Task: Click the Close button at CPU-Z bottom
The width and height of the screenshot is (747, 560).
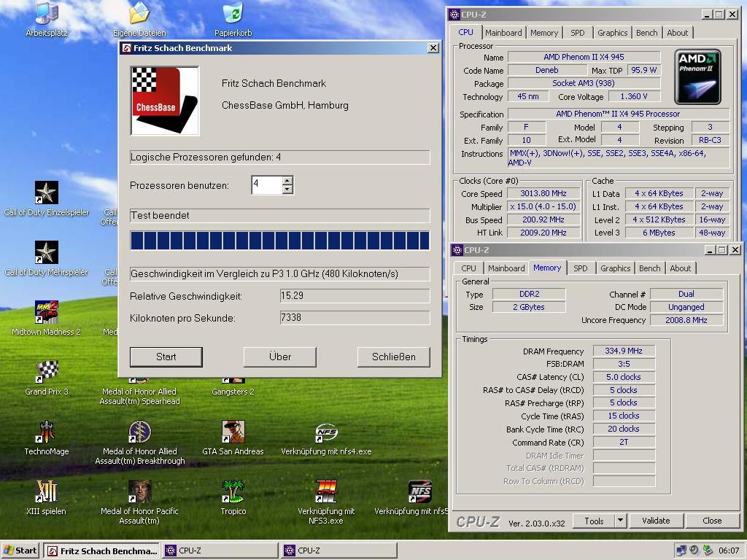Action: coord(712,521)
